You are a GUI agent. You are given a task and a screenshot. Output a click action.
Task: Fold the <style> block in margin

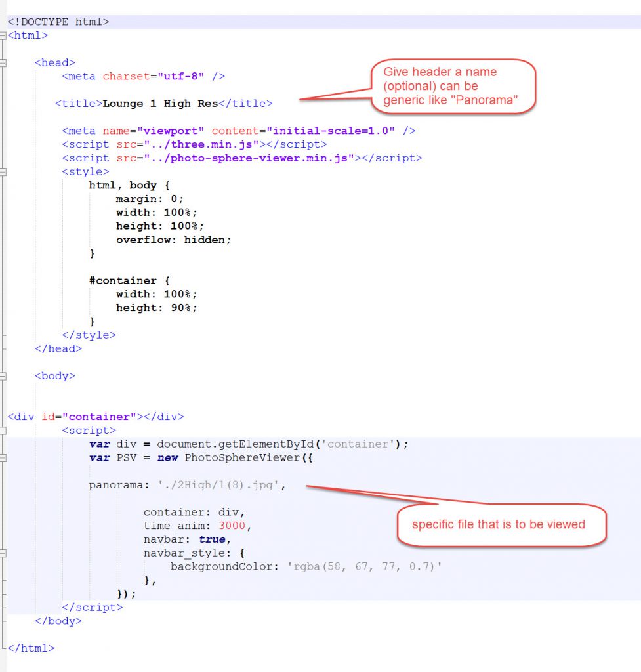[x=3, y=172]
